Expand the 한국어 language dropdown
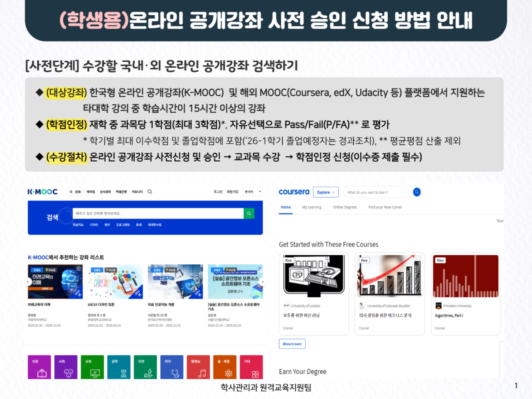The image size is (532, 399). click(x=253, y=192)
